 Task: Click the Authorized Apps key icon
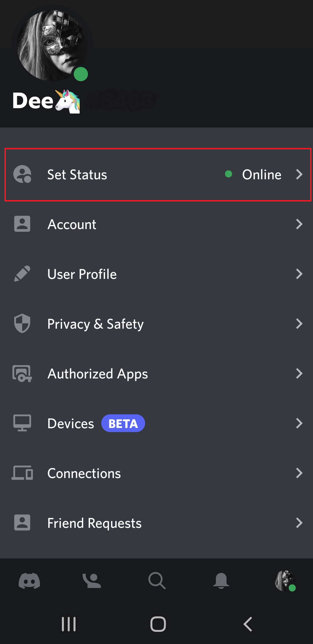[22, 373]
